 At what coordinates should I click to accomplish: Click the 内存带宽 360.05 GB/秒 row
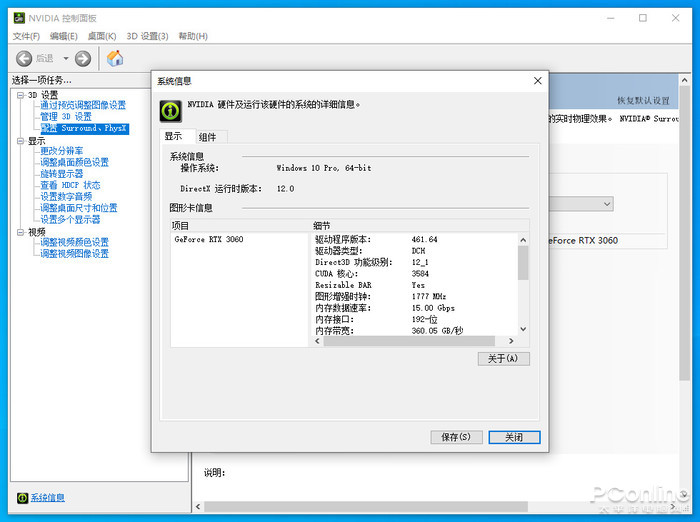click(x=389, y=331)
